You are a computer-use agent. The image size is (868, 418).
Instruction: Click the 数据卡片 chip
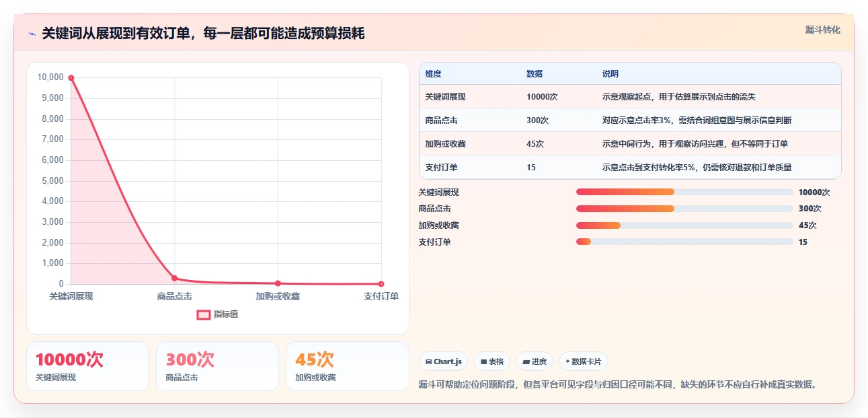click(x=583, y=361)
